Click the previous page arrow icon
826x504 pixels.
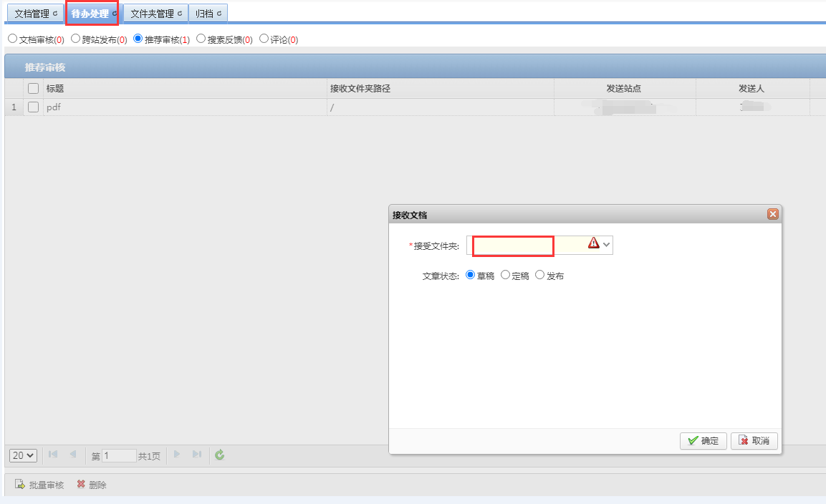click(x=73, y=455)
